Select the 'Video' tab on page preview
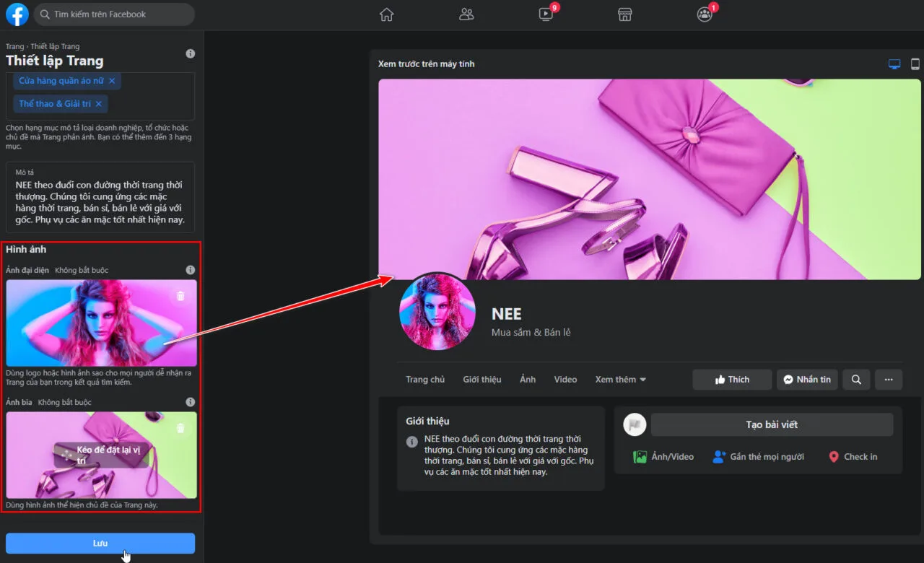This screenshot has height=563, width=924. click(x=565, y=380)
